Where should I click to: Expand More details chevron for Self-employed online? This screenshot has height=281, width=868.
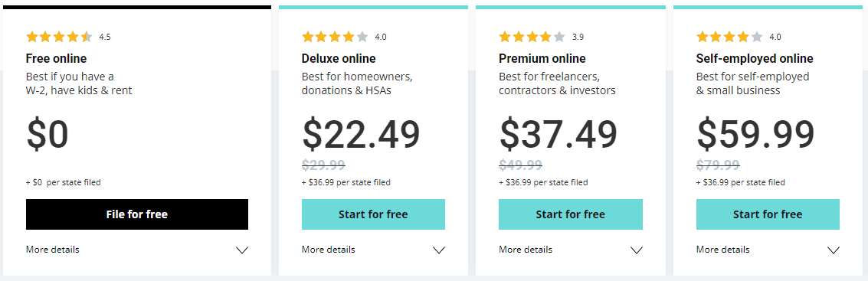(x=834, y=250)
